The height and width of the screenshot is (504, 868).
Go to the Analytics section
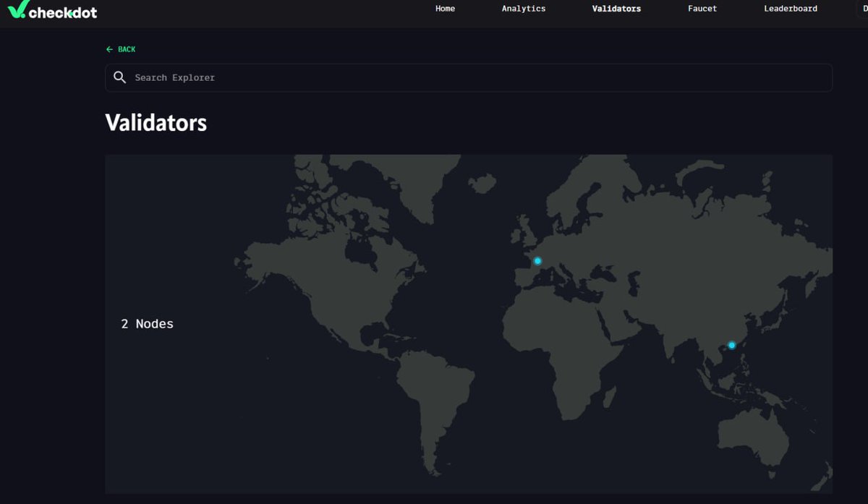pyautogui.click(x=524, y=9)
